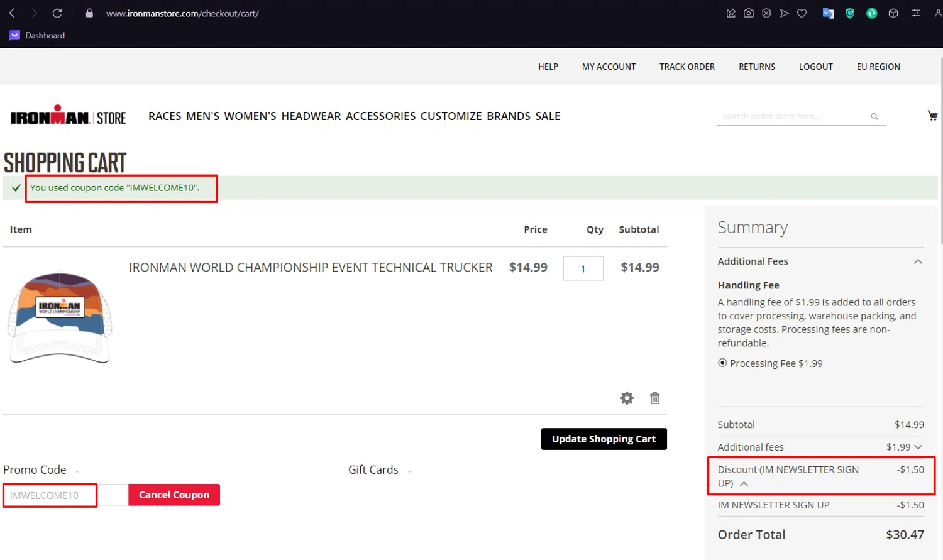Select the Processing Fee $1.99 radio button
Viewport: 943px width, 560px height.
[722, 363]
